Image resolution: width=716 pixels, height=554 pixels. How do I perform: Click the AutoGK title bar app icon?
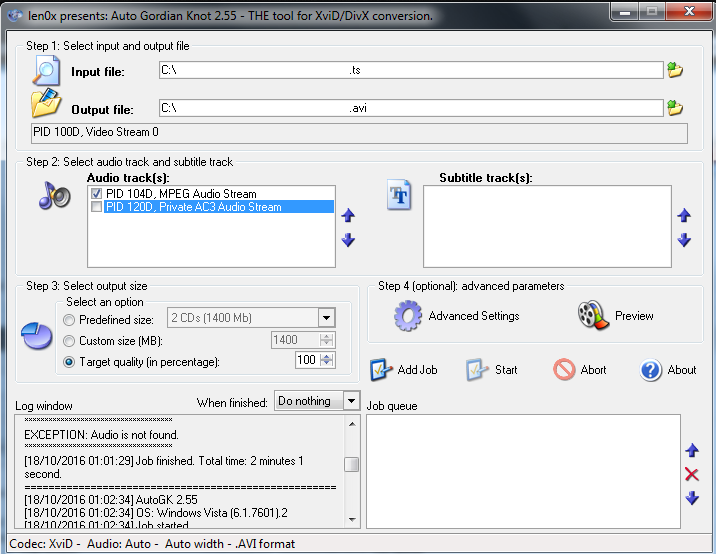pyautogui.click(x=15, y=16)
